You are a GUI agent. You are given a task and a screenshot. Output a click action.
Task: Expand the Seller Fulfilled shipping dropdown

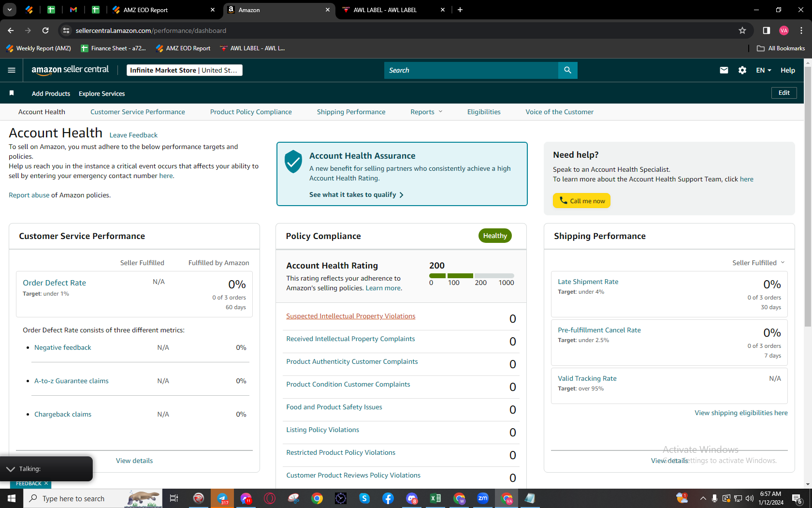coord(758,263)
